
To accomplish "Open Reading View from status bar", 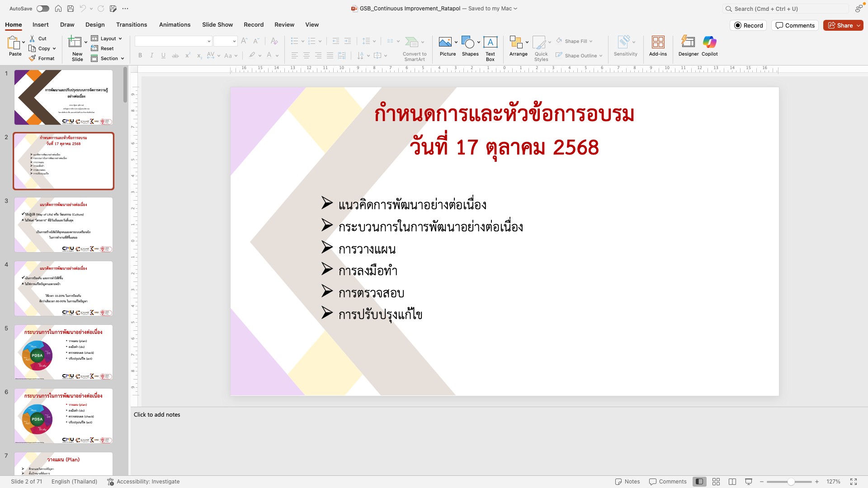I will pyautogui.click(x=732, y=482).
